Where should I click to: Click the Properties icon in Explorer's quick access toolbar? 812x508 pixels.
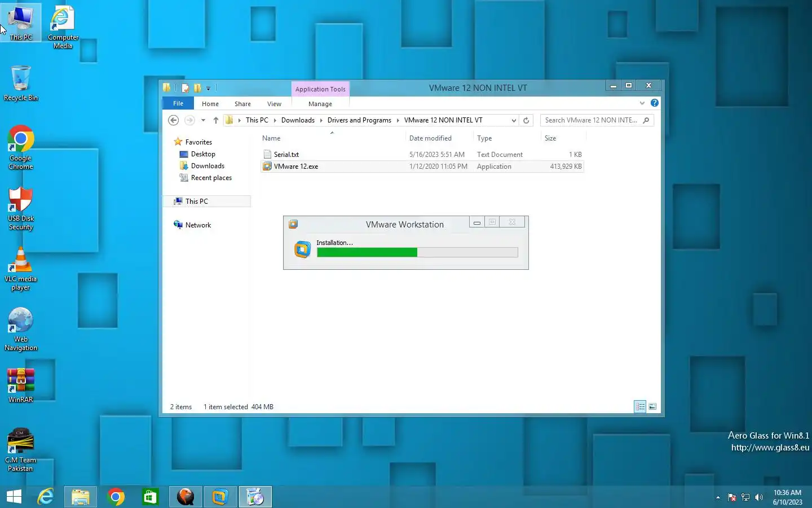coord(185,88)
